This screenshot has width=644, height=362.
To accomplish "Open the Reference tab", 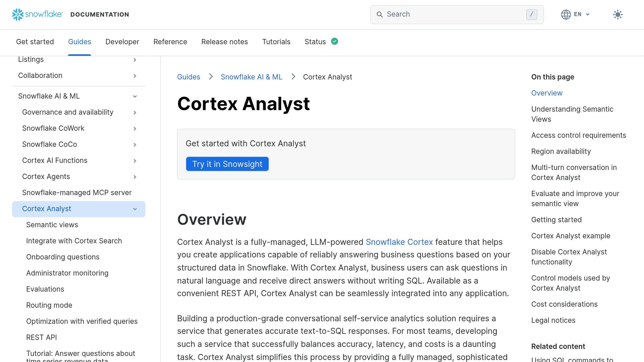I will click(x=170, y=42).
